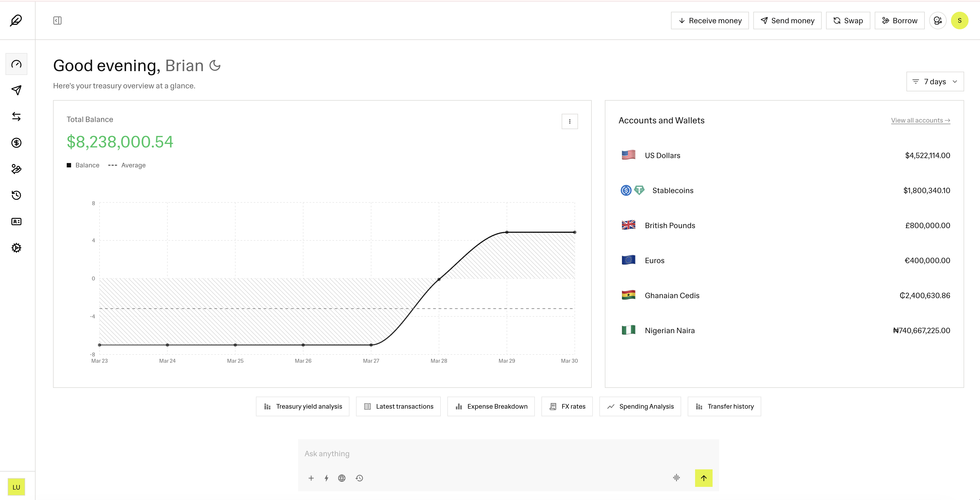The width and height of the screenshot is (980, 500).
Task: Open the swap arrows icon in sidebar
Action: (x=16, y=117)
